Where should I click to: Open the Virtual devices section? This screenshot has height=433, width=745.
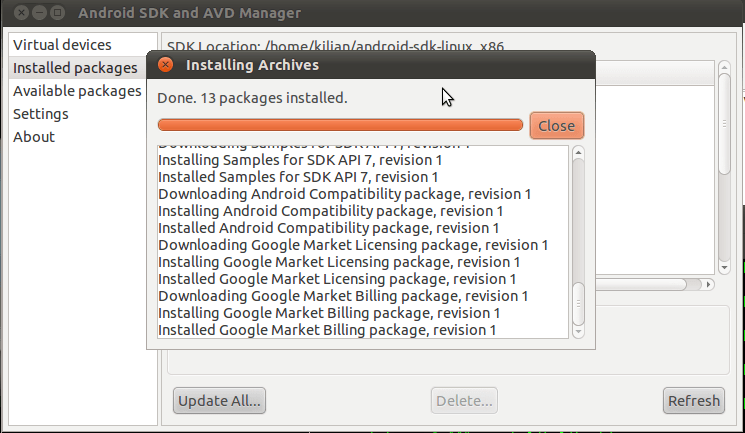tap(62, 45)
